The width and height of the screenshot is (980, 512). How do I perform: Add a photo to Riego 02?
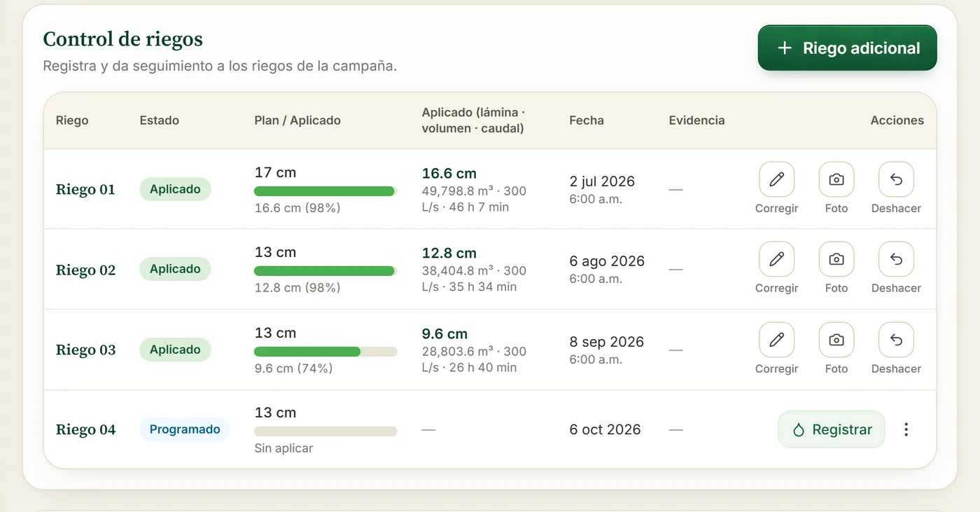click(836, 259)
